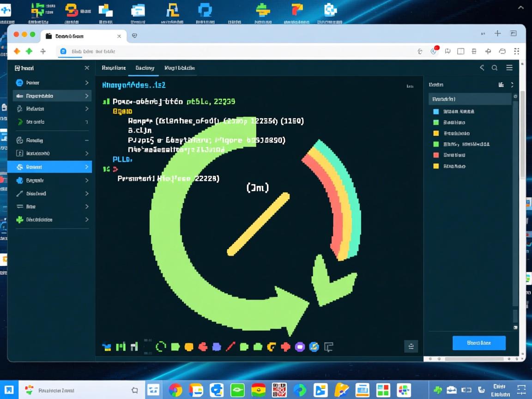Switch to the first tab above the canvas

pos(114,68)
